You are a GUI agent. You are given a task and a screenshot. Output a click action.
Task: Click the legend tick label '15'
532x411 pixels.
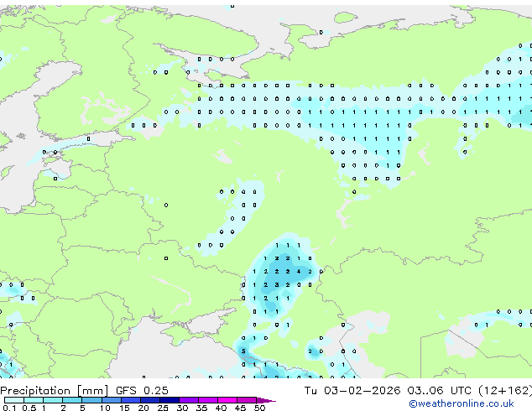(124, 408)
